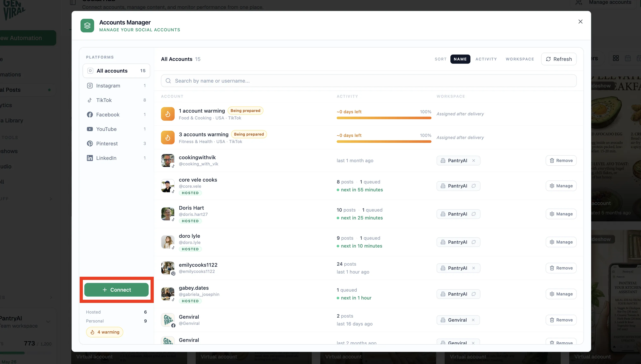Click the Pinterest platform icon
The height and width of the screenshot is (364, 641).
click(x=90, y=144)
